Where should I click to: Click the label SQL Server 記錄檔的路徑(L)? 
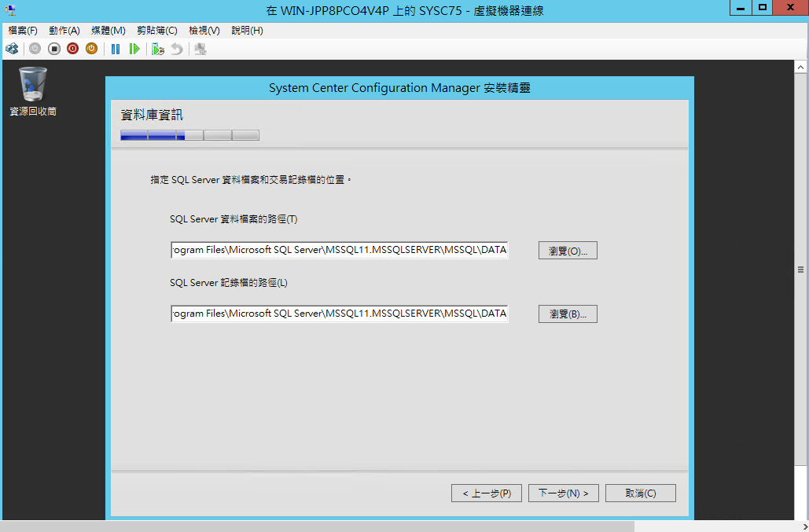coord(229,283)
